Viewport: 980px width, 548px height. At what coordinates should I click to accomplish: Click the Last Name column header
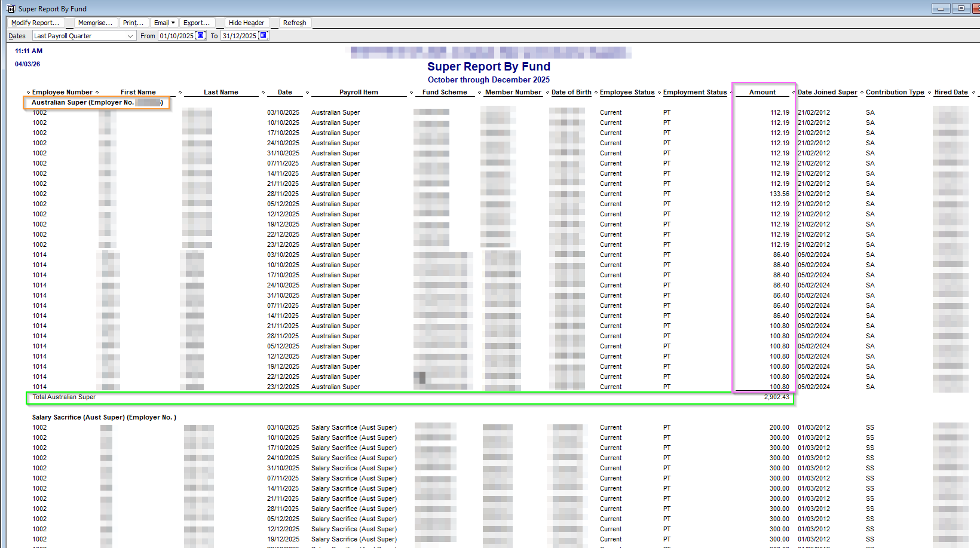(221, 92)
